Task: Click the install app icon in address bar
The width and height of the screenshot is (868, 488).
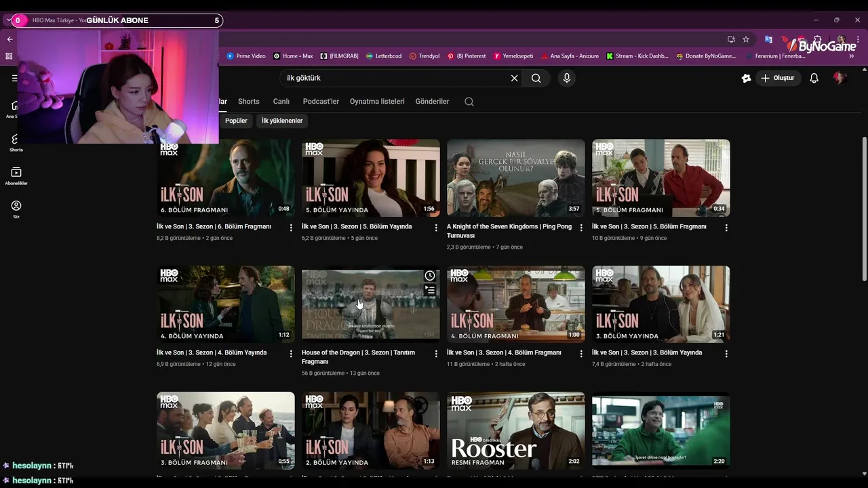Action: pyautogui.click(x=730, y=39)
